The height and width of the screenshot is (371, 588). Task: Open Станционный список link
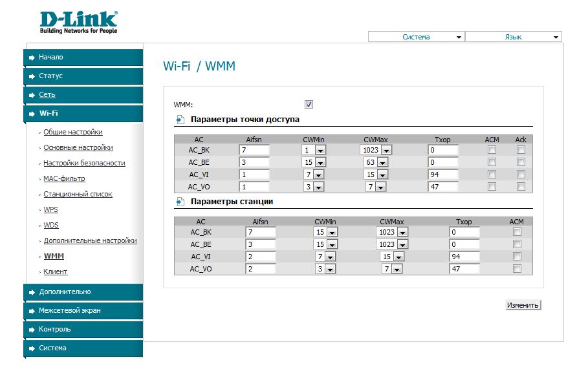pyautogui.click(x=78, y=194)
